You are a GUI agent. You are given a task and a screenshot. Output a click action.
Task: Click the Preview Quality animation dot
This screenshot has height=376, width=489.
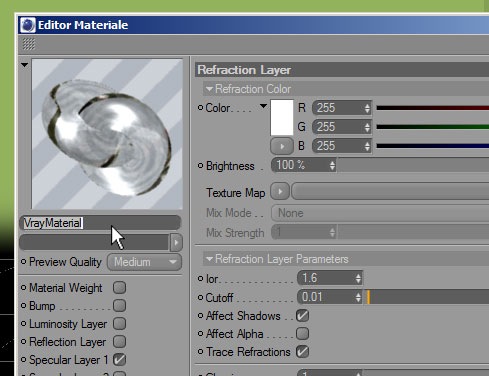tap(23, 262)
